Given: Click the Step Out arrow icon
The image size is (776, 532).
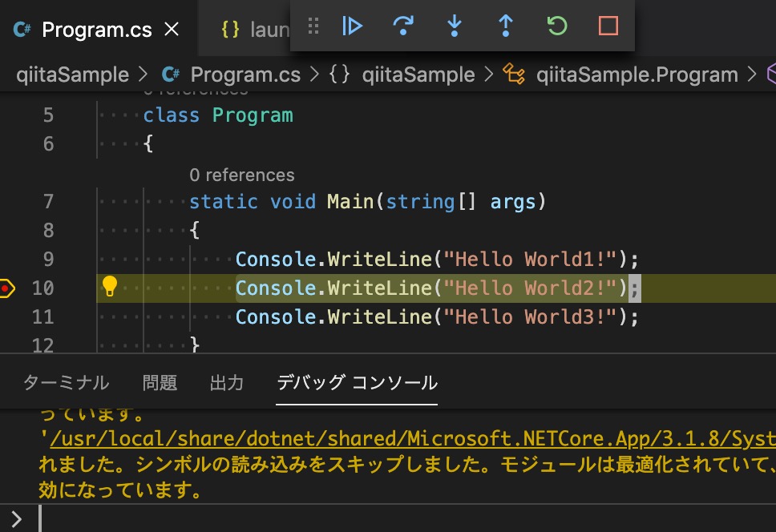Looking at the screenshot, I should 506,26.
